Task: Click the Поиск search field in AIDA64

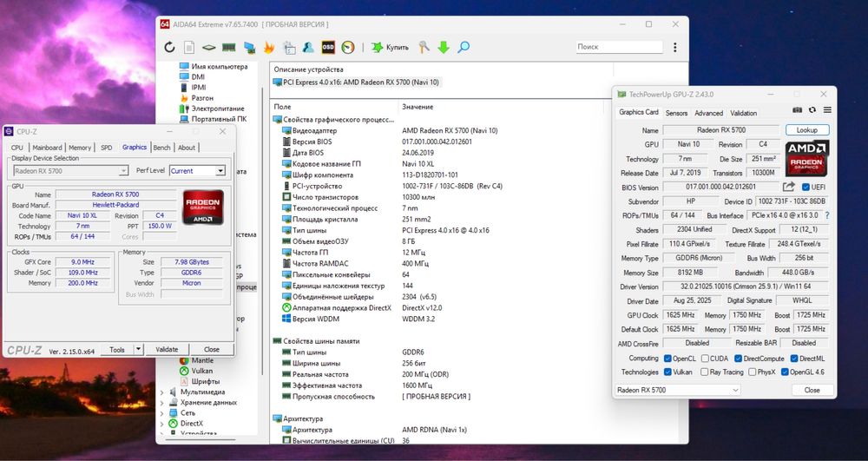Action: tap(619, 47)
